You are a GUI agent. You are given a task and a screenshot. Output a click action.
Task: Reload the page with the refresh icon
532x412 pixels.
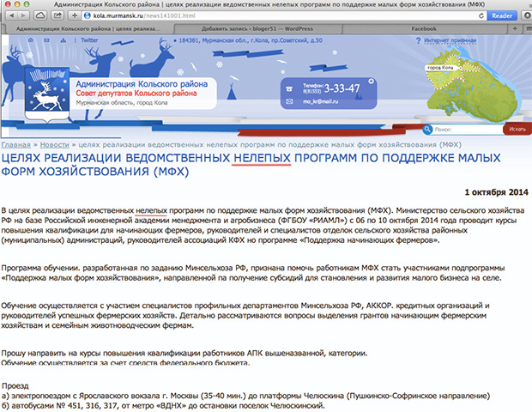481,15
